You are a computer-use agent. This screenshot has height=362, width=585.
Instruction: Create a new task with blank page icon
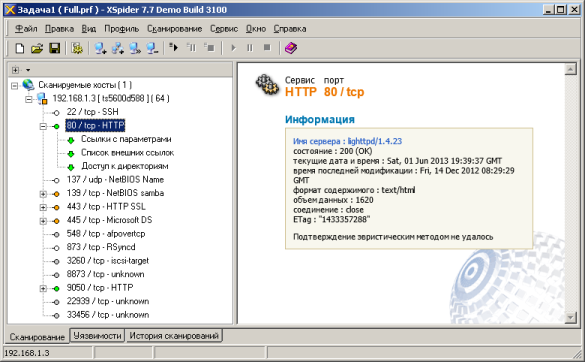[x=19, y=48]
